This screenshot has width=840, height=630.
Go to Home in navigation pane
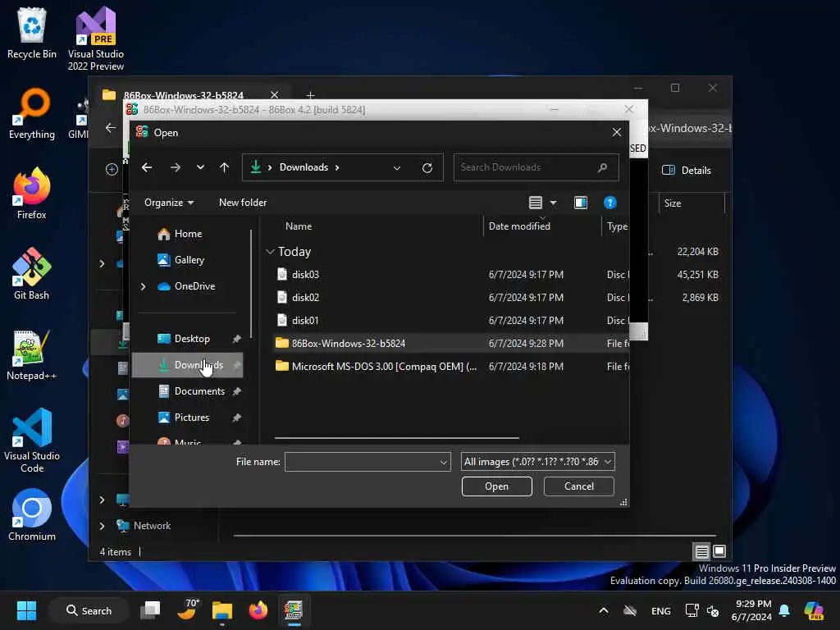[x=188, y=234]
